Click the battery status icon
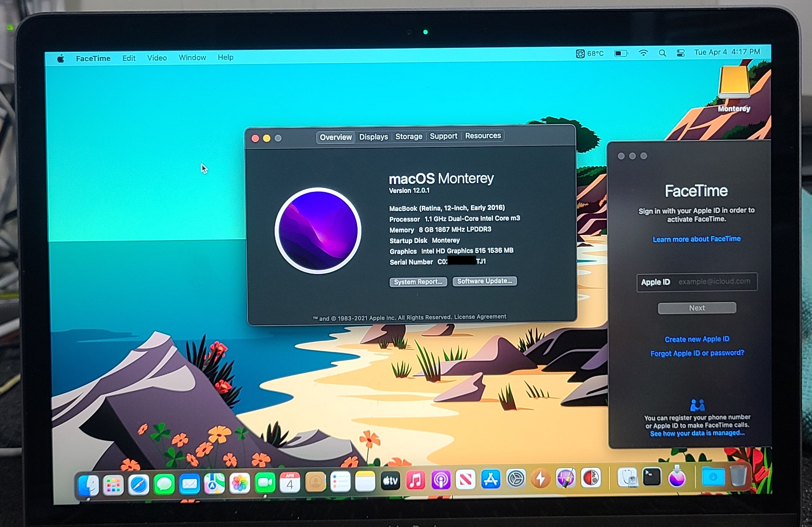This screenshot has height=527, width=812. click(x=621, y=53)
